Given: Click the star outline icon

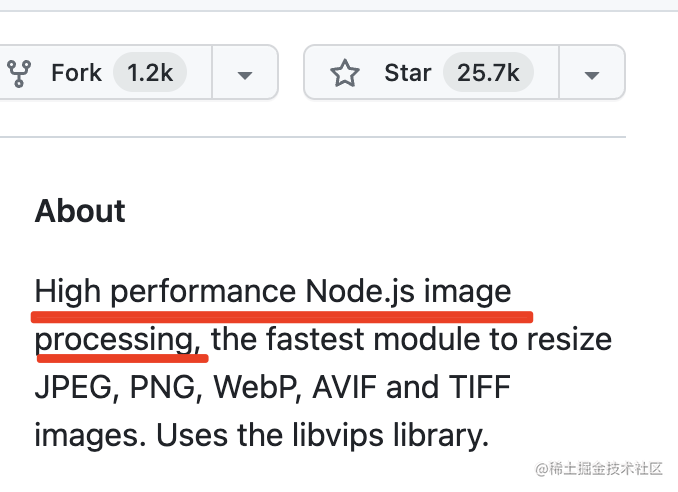Looking at the screenshot, I should coord(345,73).
